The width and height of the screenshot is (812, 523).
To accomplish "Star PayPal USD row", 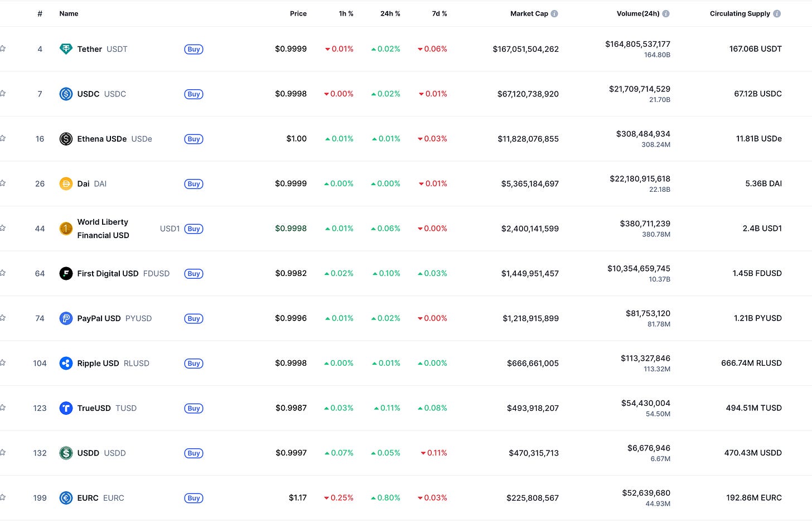I will (2, 318).
